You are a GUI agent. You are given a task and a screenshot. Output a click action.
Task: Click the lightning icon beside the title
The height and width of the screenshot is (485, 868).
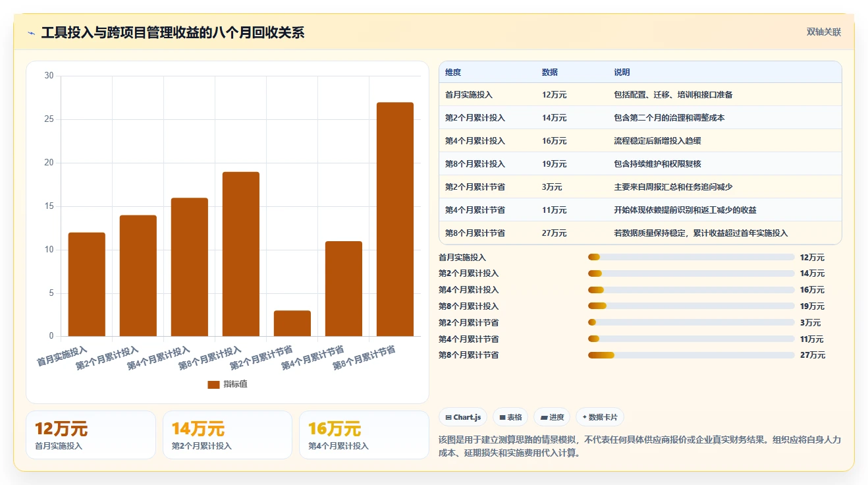tap(32, 34)
